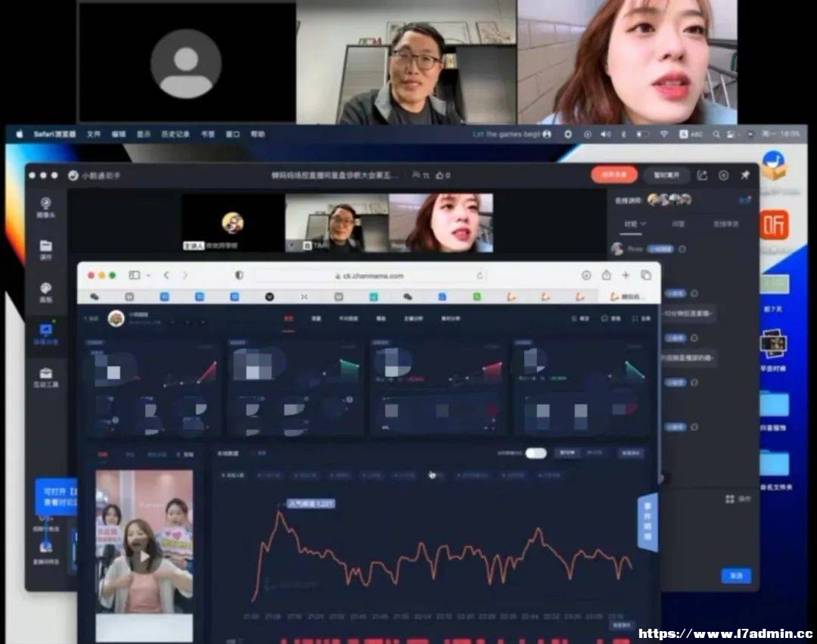Reload the page in Safari

(x=480, y=275)
